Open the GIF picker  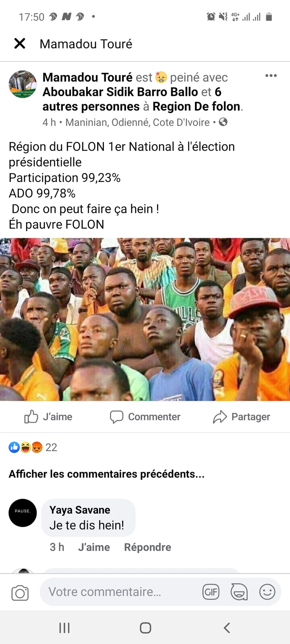point(211,592)
